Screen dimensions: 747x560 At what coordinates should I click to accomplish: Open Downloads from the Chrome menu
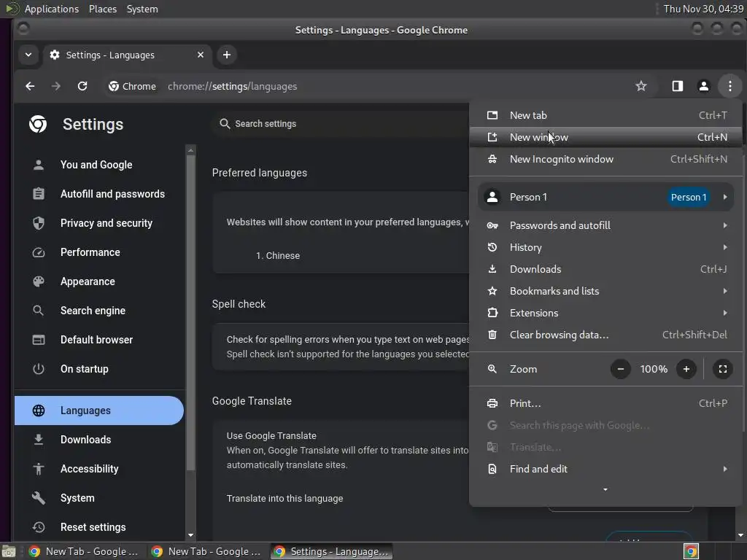click(x=605, y=269)
